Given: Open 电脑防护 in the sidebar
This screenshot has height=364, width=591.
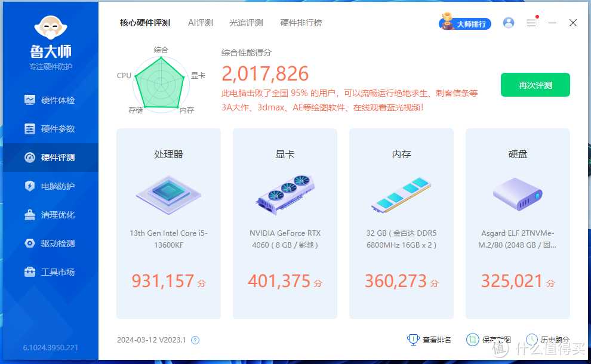Looking at the screenshot, I should coord(51,186).
